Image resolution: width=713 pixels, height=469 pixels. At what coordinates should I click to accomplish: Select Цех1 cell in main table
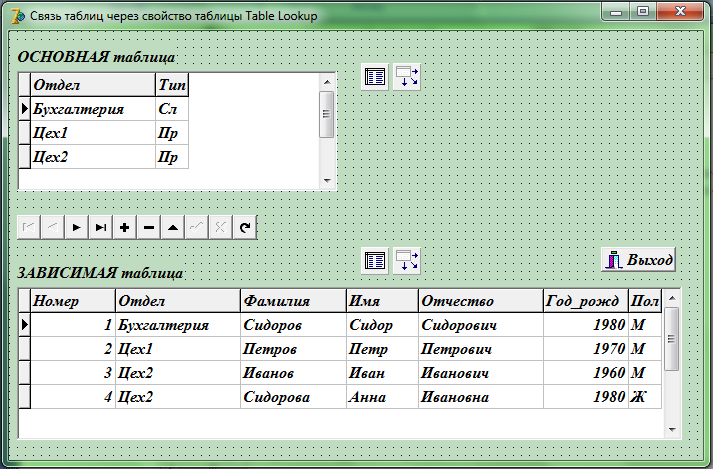coord(93,133)
